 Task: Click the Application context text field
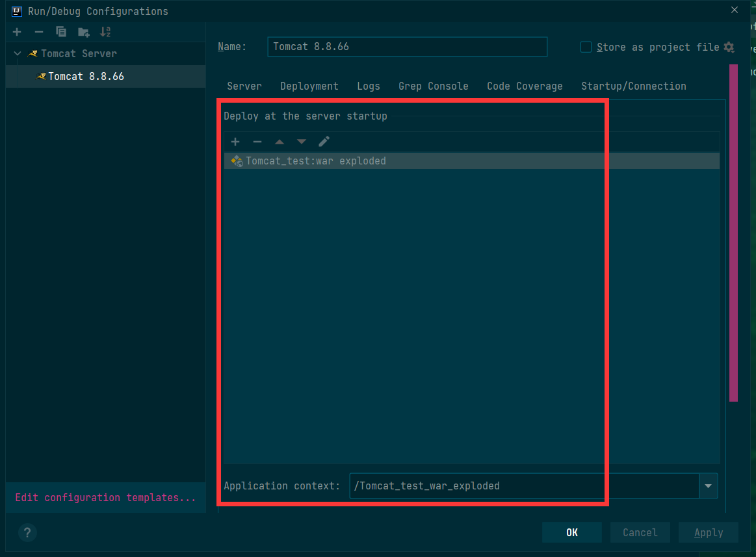pos(524,486)
